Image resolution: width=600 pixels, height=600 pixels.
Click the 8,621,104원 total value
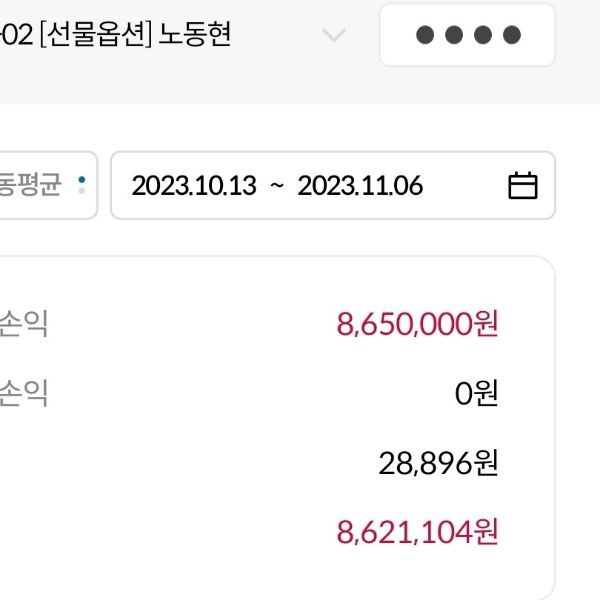tap(417, 532)
